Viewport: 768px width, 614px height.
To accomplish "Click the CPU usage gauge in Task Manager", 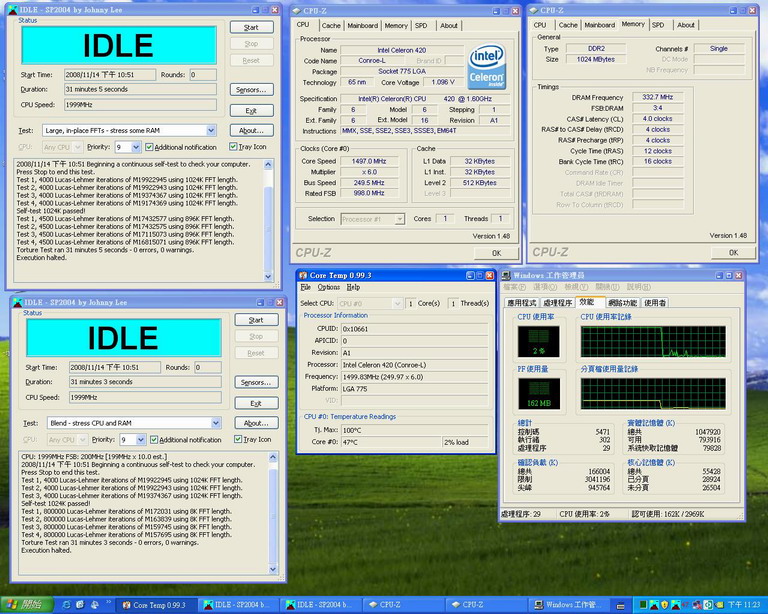I will (539, 341).
